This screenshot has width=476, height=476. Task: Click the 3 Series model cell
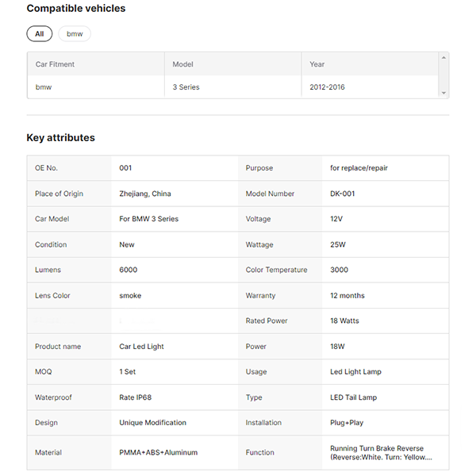186,87
